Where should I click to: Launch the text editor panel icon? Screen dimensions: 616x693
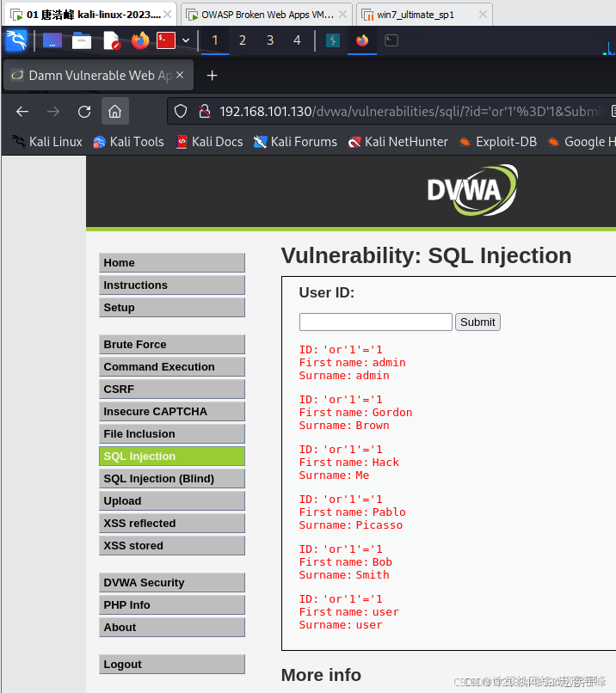click(112, 40)
